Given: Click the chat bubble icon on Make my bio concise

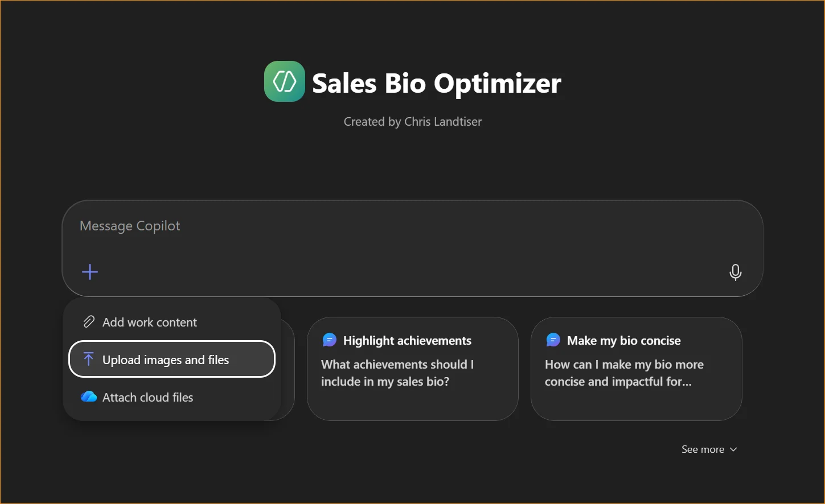Looking at the screenshot, I should tap(553, 339).
